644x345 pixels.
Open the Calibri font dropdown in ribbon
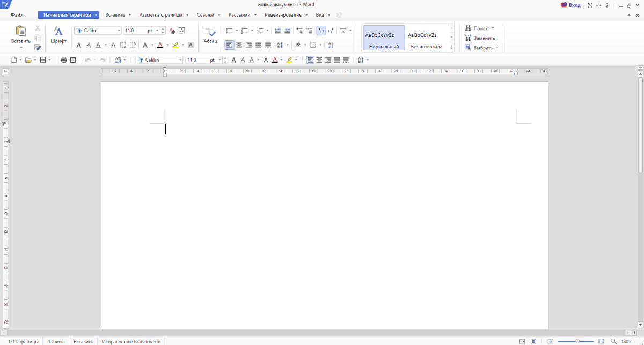[119, 31]
